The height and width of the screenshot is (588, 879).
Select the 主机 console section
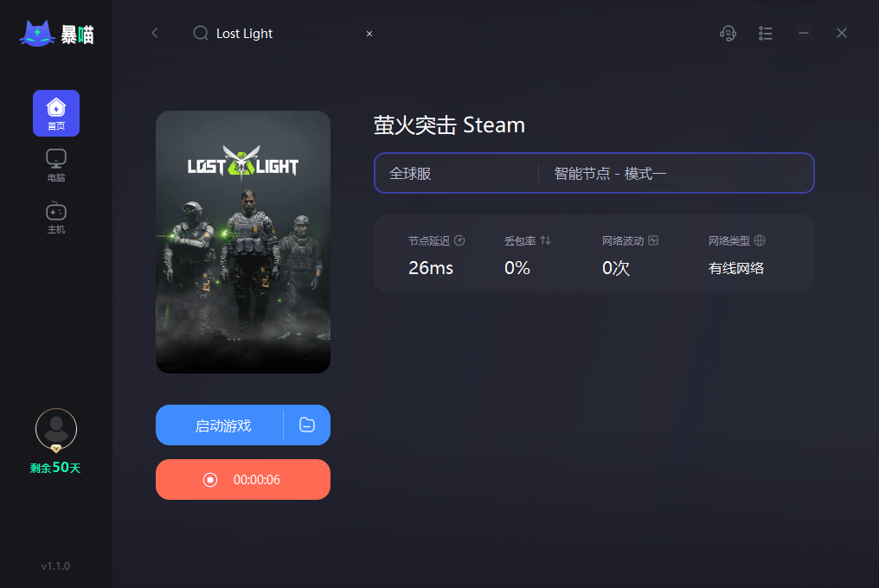[x=55, y=212]
